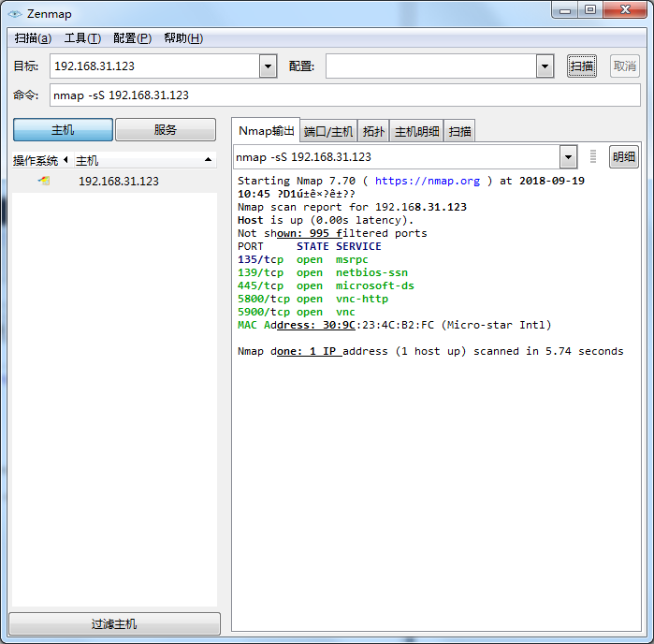
Task: Minimize the Zenmap window
Action: pyautogui.click(x=565, y=10)
